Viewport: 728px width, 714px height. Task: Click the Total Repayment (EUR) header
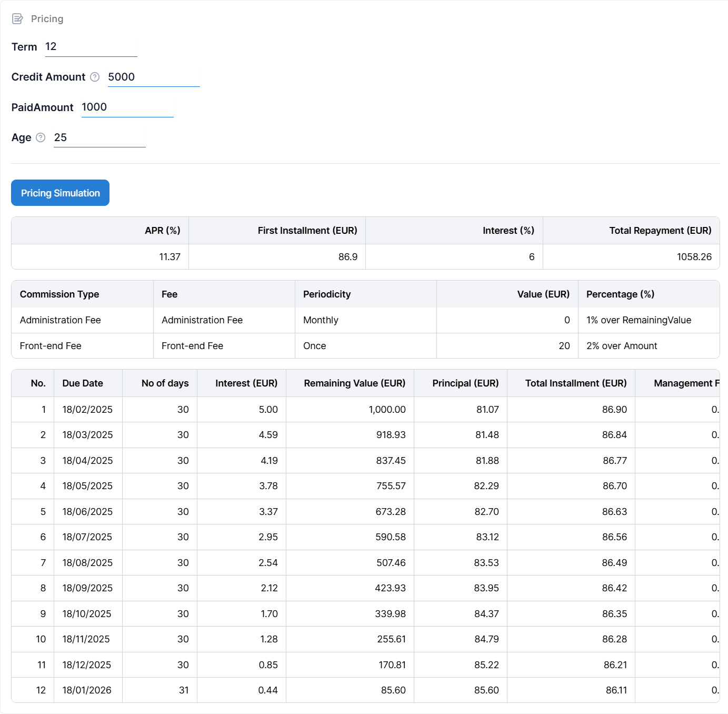pos(660,231)
